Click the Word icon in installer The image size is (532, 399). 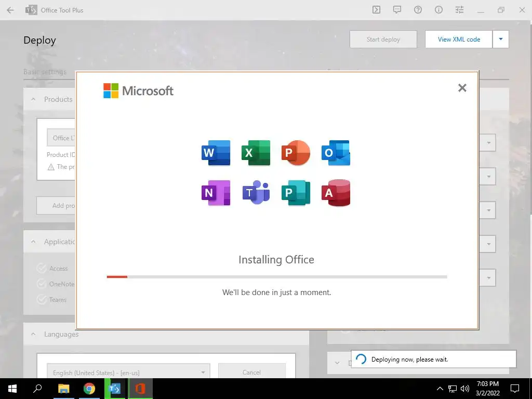click(x=216, y=153)
